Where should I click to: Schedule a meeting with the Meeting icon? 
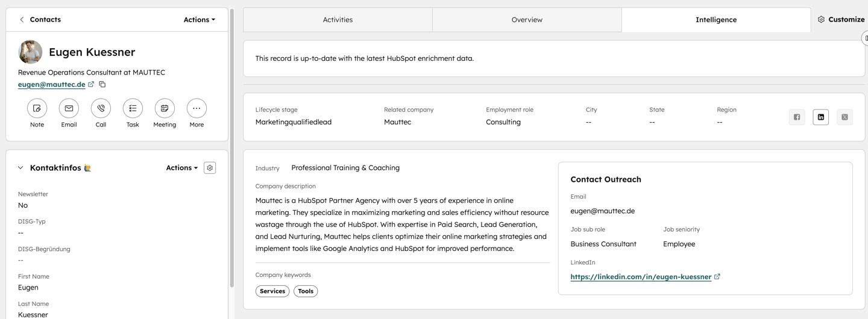tap(165, 108)
